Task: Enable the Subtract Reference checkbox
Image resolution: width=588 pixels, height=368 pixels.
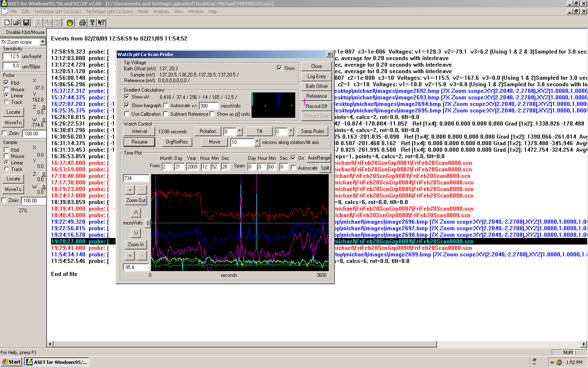Action: pos(166,114)
